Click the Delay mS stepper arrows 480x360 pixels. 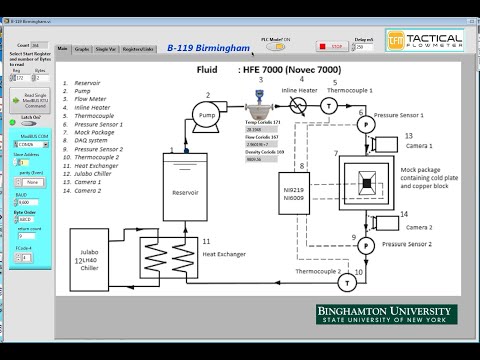tap(353, 47)
